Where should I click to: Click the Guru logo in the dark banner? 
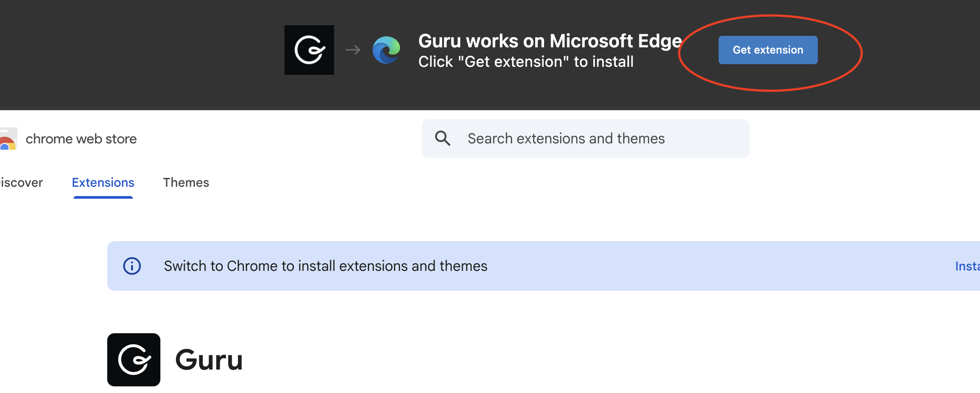(x=309, y=50)
